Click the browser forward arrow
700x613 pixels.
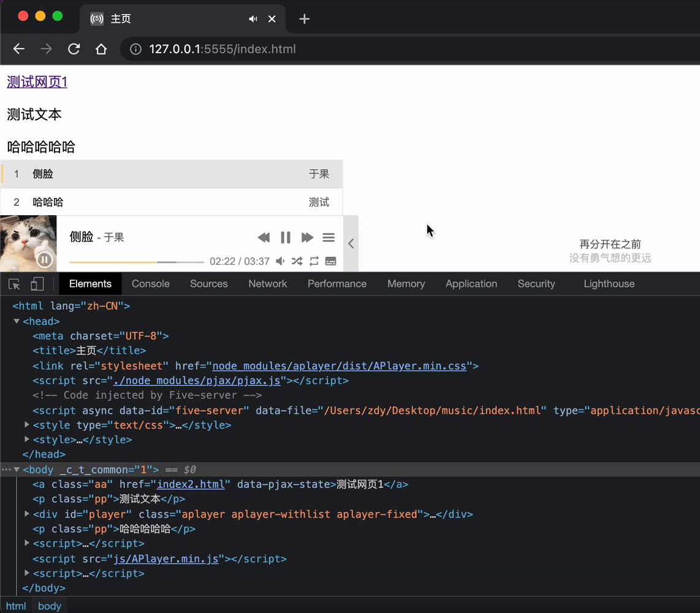point(46,48)
